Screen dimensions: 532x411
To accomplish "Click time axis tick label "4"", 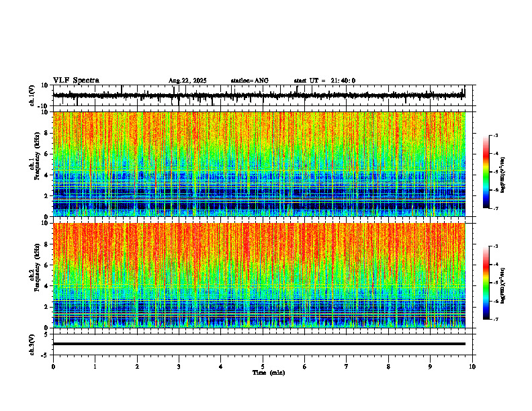I will 221,367.
